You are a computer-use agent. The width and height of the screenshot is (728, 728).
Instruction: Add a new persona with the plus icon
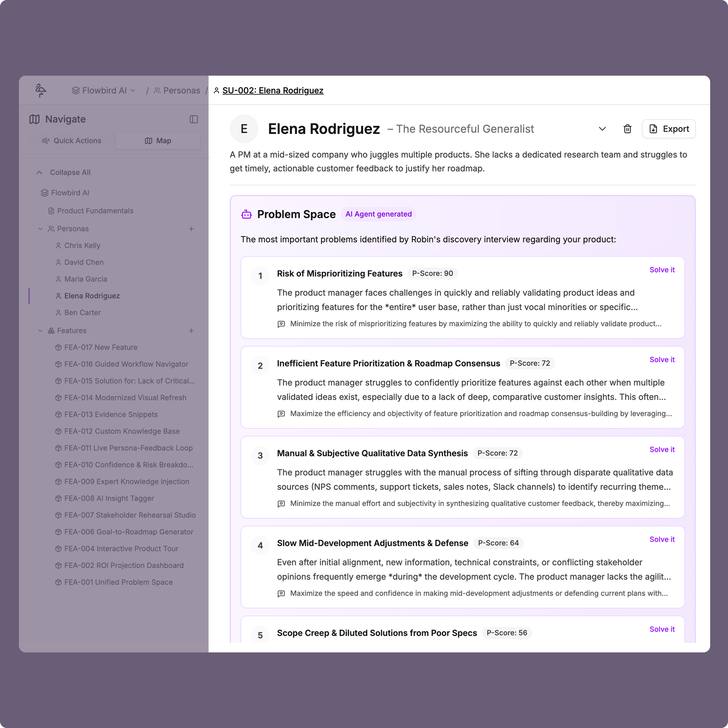tap(192, 229)
